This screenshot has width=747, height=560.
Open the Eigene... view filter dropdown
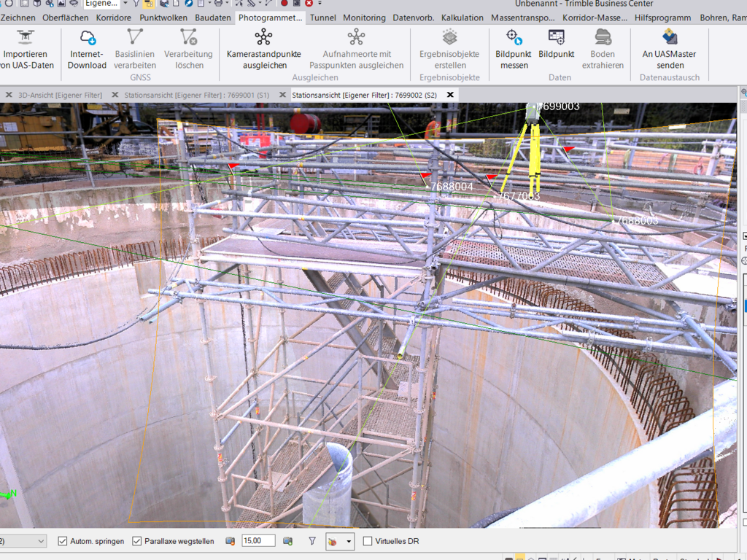(125, 4)
